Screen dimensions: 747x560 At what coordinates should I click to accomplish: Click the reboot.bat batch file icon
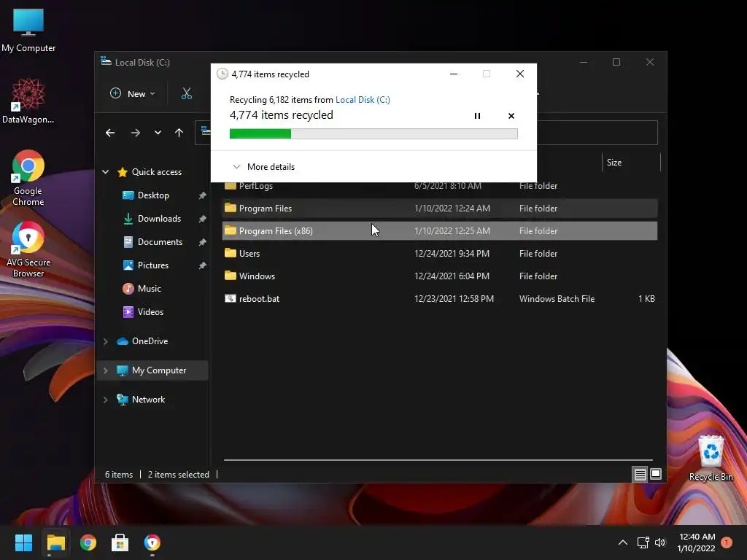click(230, 298)
